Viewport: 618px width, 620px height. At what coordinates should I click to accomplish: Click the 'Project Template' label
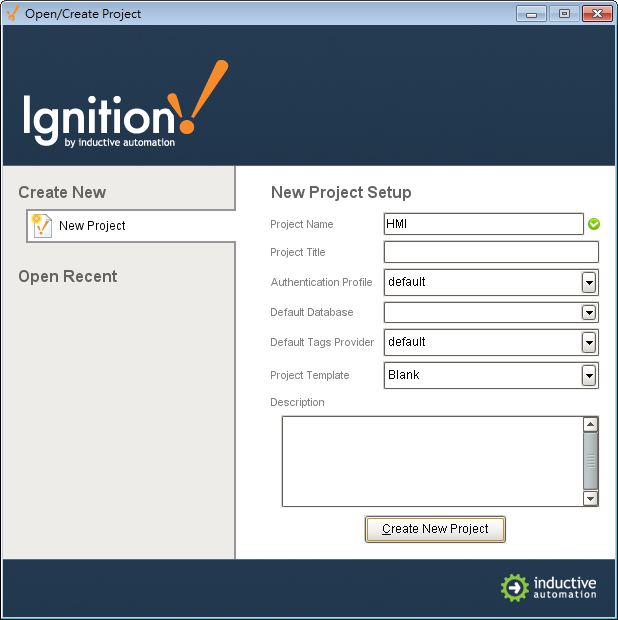pos(310,375)
